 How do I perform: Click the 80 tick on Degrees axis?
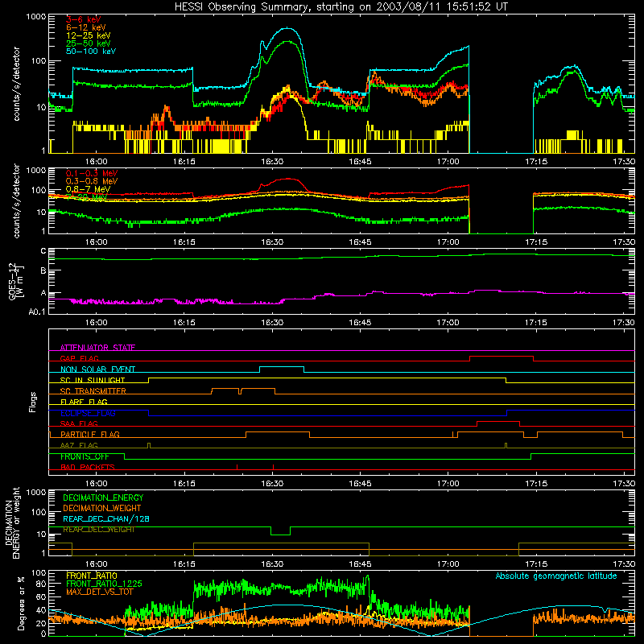click(42, 584)
